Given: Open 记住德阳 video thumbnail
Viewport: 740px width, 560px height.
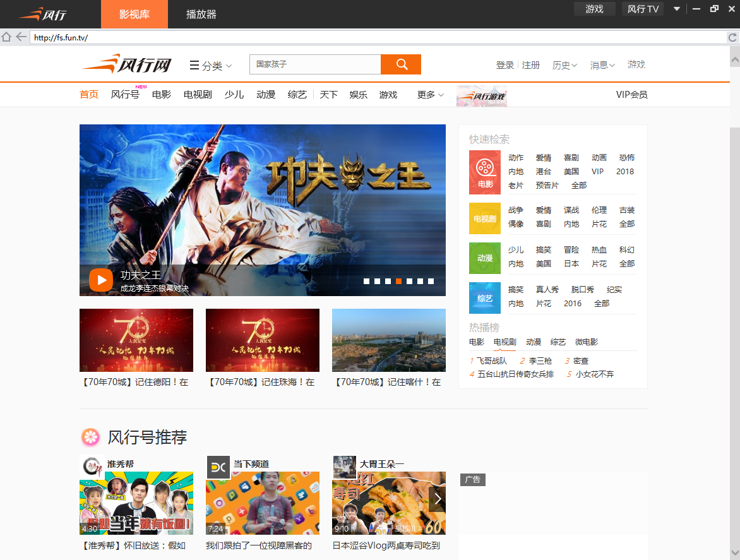Looking at the screenshot, I should pyautogui.click(x=136, y=340).
